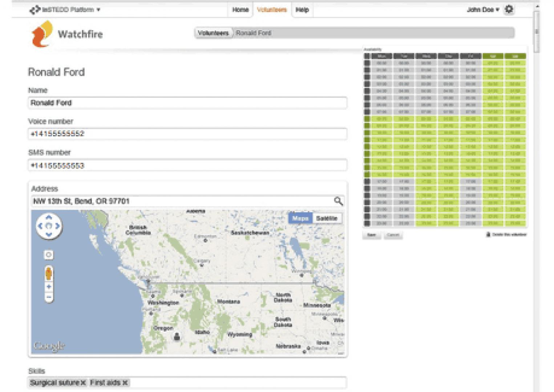Go to the Home tab

coord(240,10)
